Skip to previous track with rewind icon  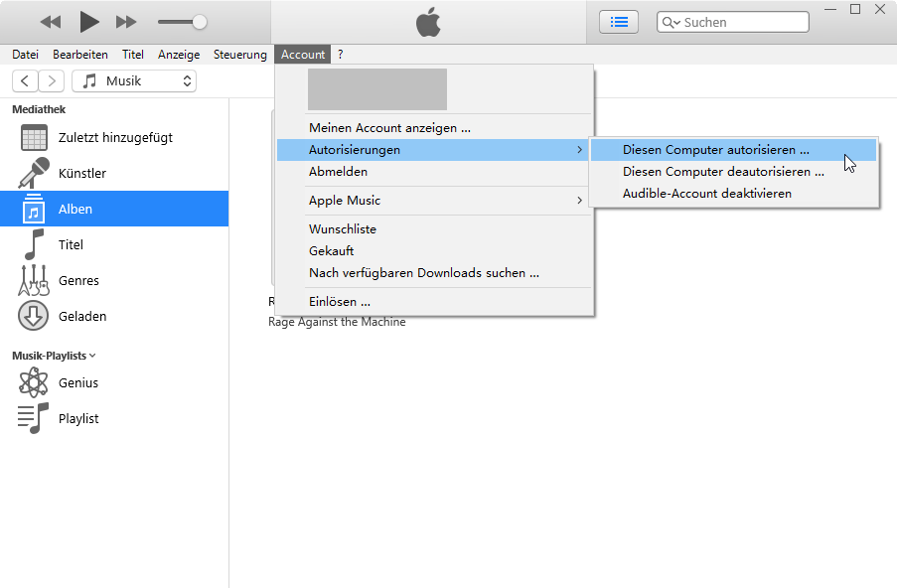point(51,22)
